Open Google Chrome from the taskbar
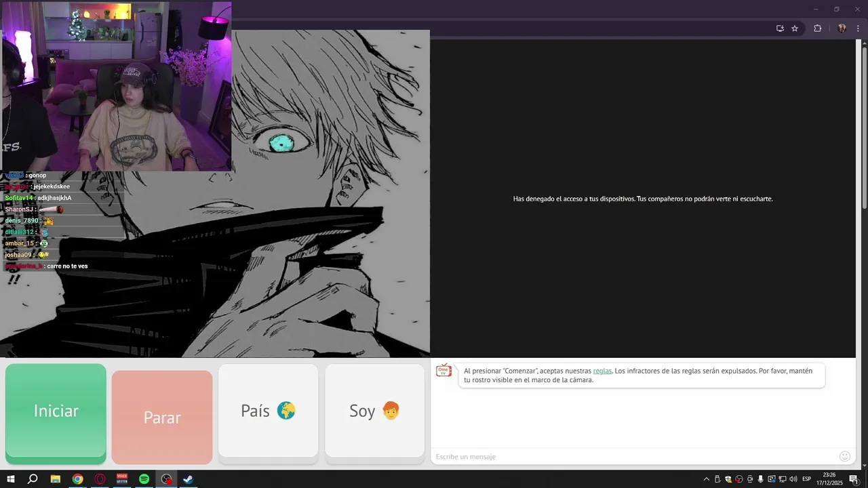 click(78, 479)
